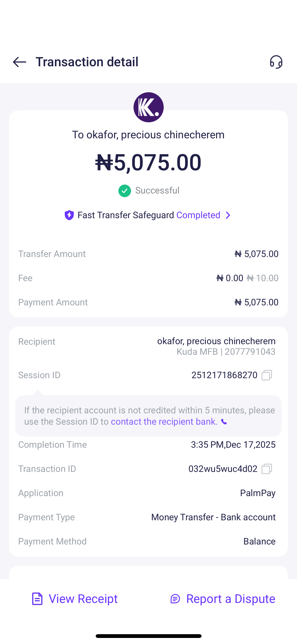Tap the Kuda bank logo
297x644 pixels.
pyautogui.click(x=148, y=107)
